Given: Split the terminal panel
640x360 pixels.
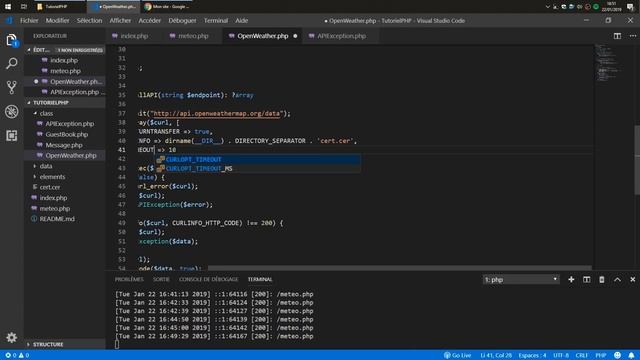Looking at the screenshot, I should tap(587, 280).
